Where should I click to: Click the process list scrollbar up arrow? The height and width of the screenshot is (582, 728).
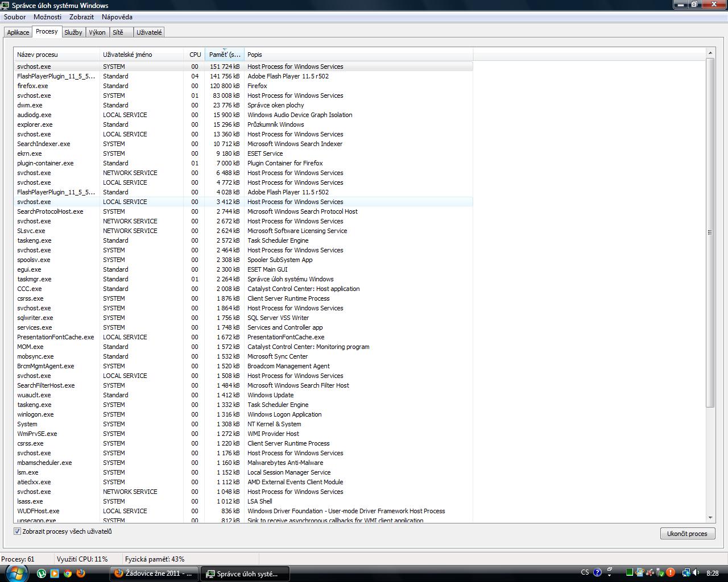[x=710, y=53]
